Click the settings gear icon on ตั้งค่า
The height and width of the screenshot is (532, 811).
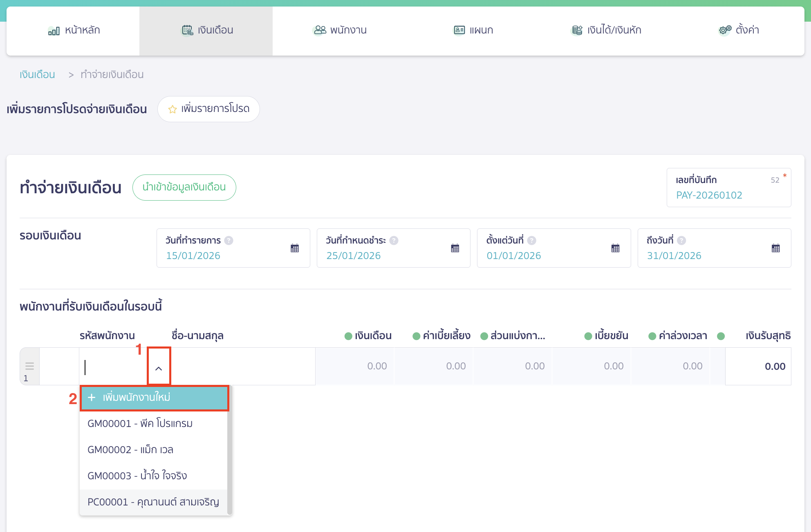(x=724, y=30)
